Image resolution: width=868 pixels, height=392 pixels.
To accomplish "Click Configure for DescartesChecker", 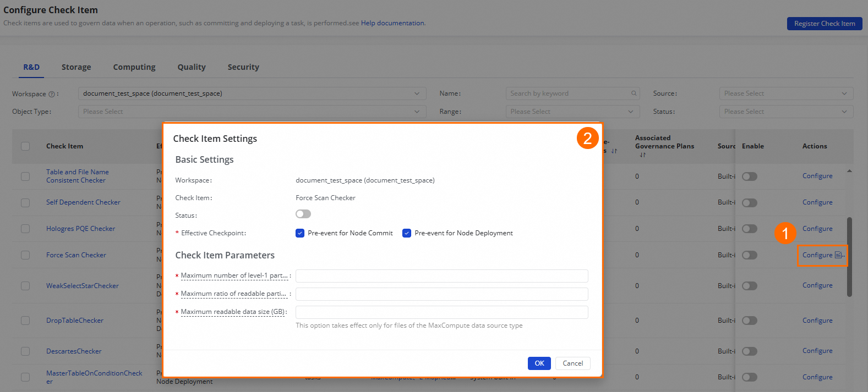I will (x=817, y=351).
